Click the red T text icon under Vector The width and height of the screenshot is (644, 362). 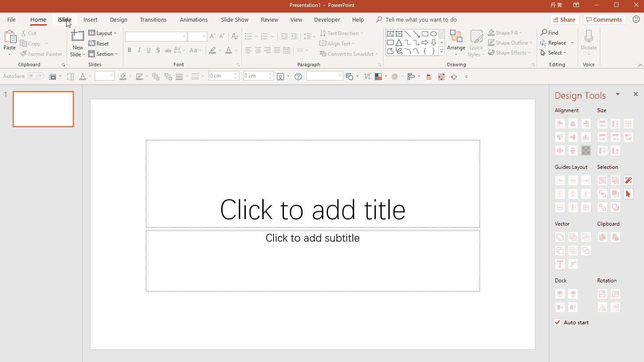[x=560, y=264]
